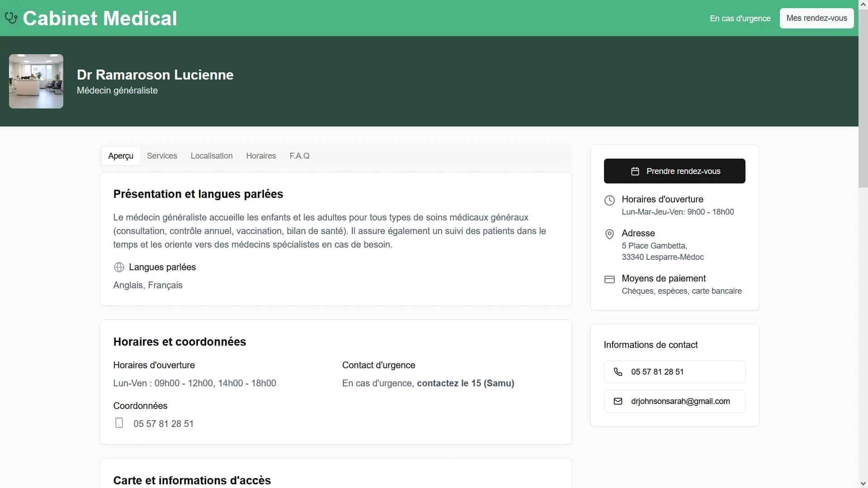
Task: Email drjohnsonsarah@gmail.com
Action: (x=675, y=401)
